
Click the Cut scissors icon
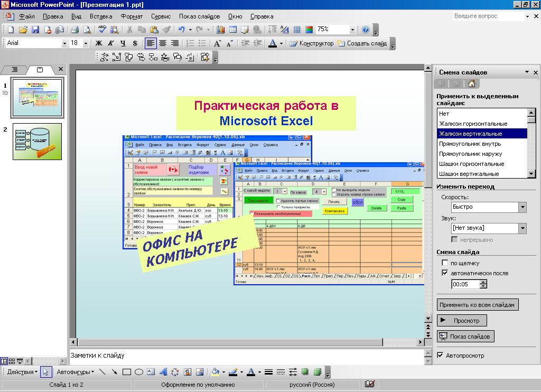point(130,30)
